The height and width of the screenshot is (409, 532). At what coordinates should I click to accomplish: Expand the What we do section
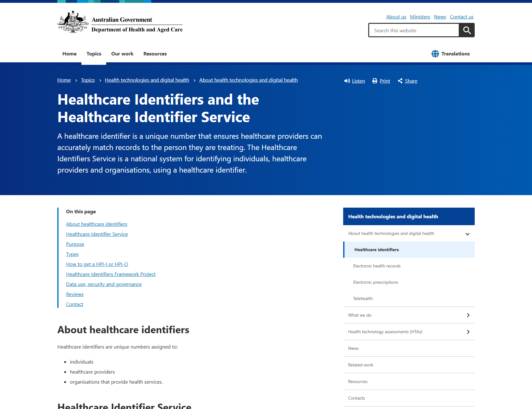coord(468,315)
